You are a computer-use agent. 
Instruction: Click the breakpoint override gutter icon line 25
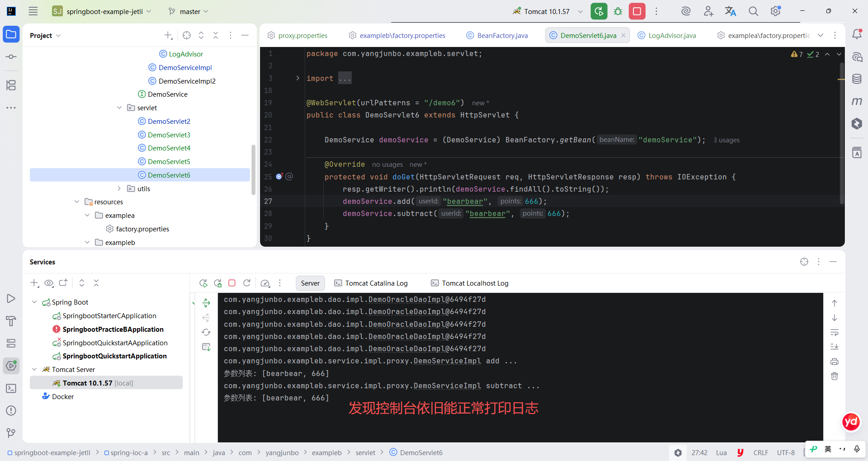(279, 177)
